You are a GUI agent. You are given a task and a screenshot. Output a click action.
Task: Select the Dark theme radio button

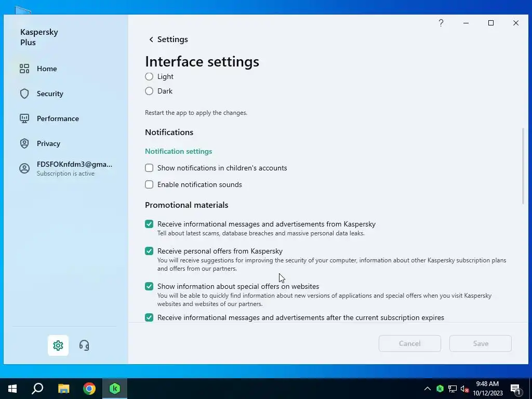[149, 91]
